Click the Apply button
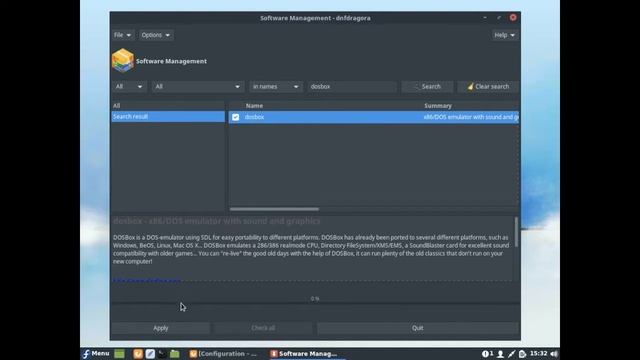This screenshot has height=360, width=640. tap(161, 328)
